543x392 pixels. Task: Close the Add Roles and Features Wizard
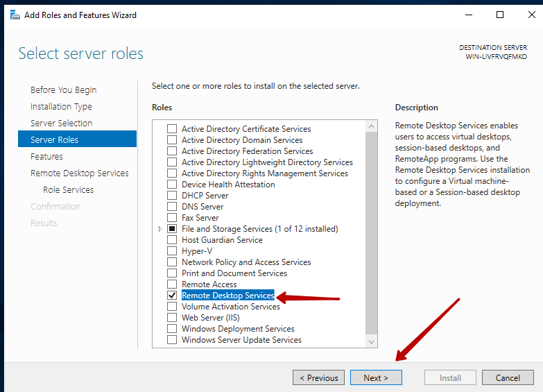pyautogui.click(x=532, y=15)
